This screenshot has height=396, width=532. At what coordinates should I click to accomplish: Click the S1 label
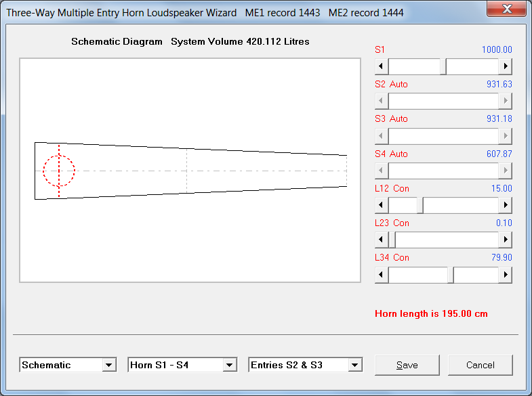pyautogui.click(x=380, y=49)
